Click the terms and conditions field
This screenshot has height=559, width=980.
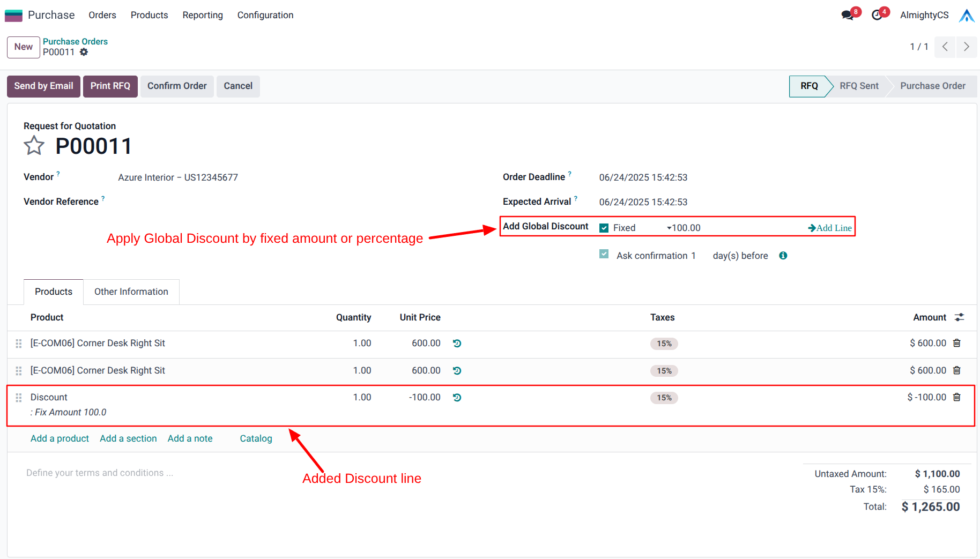(100, 473)
